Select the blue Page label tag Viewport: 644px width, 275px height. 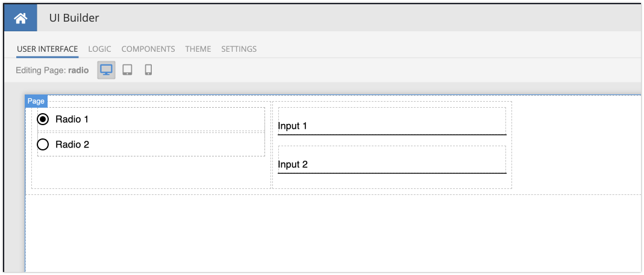click(x=36, y=101)
